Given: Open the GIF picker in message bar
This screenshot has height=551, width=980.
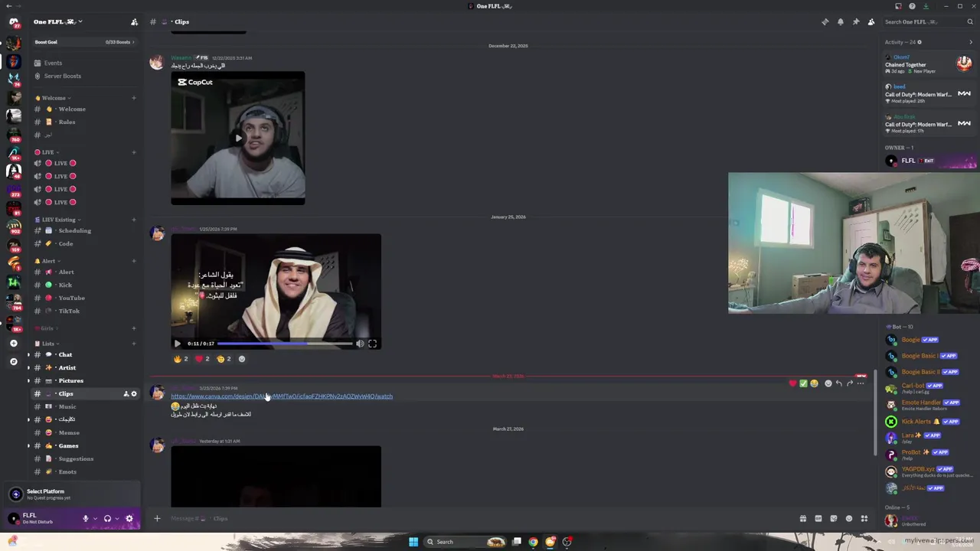Looking at the screenshot, I should coord(818,518).
